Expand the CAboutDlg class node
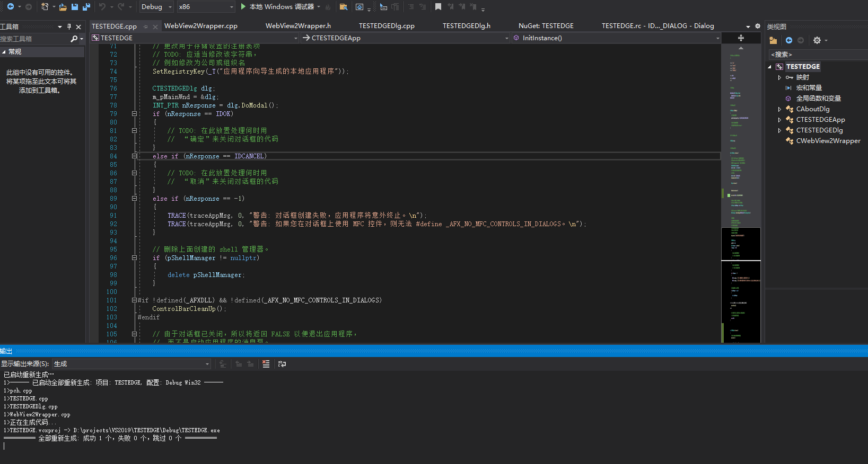 tap(779, 109)
